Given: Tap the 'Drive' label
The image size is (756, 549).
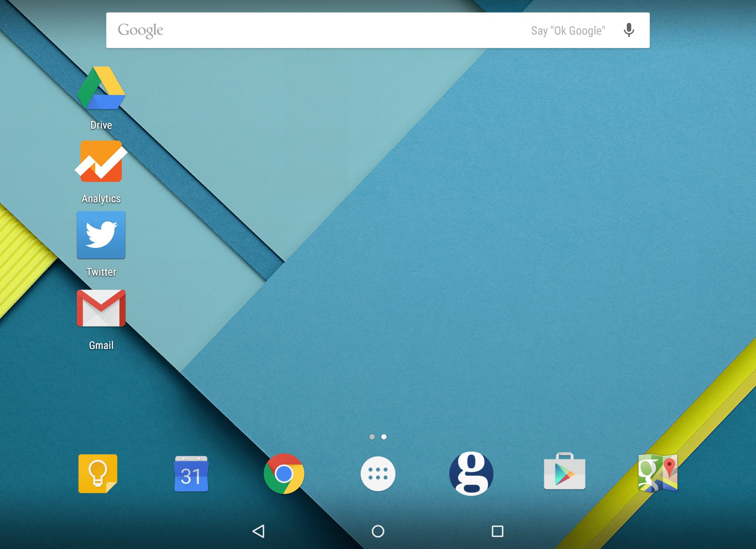Looking at the screenshot, I should [101, 125].
